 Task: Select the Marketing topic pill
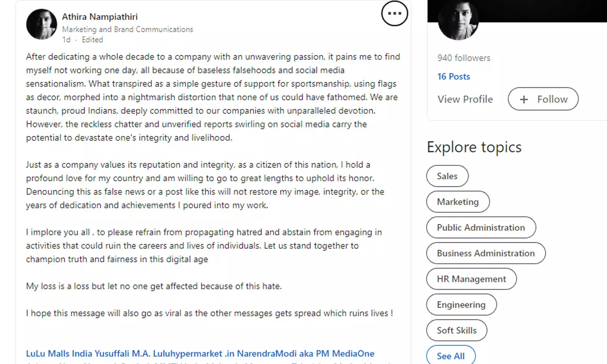tap(458, 202)
